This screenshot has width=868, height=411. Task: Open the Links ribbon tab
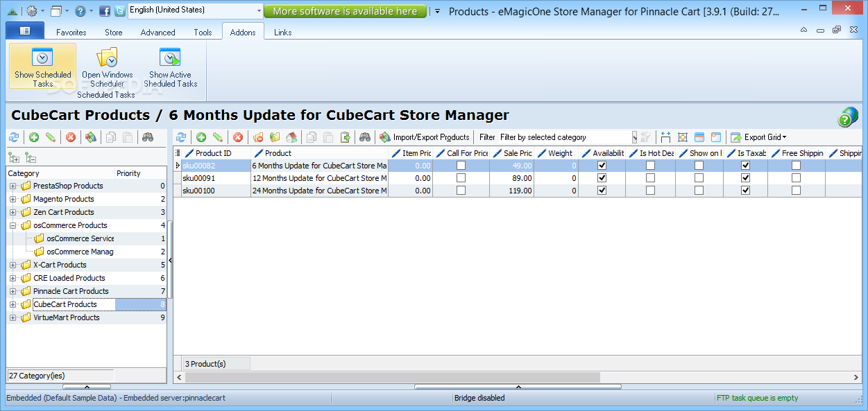(283, 33)
